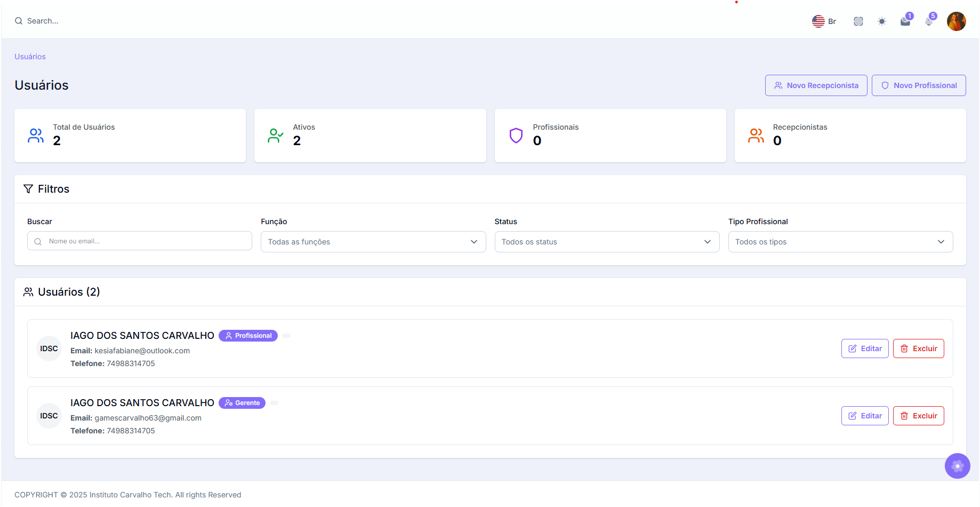
Task: Click the IDSC avatar of Profissional user
Action: point(49,348)
